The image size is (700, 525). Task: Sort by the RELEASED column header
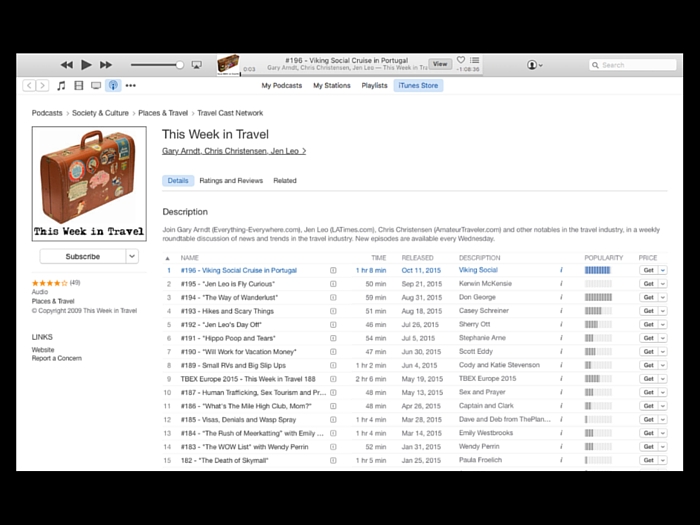(417, 258)
